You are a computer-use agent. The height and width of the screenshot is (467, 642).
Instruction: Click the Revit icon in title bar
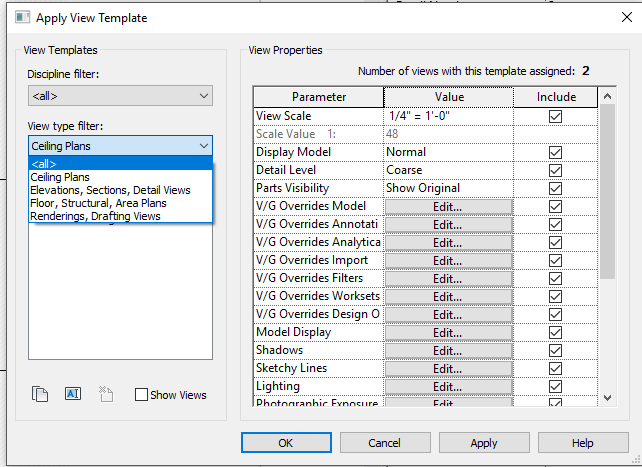point(17,17)
